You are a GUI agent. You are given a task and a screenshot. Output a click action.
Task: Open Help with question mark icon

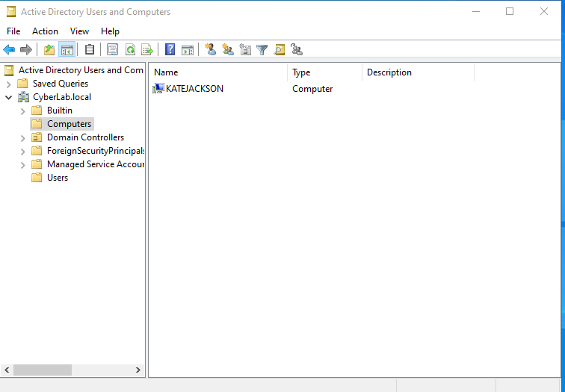[x=170, y=49]
